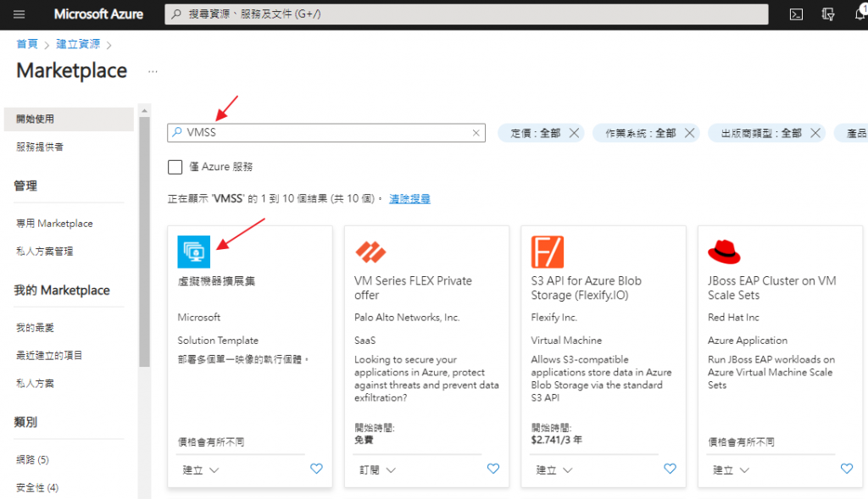
Task: Favorite the JBoss EAP Cluster offer
Action: pyautogui.click(x=847, y=469)
